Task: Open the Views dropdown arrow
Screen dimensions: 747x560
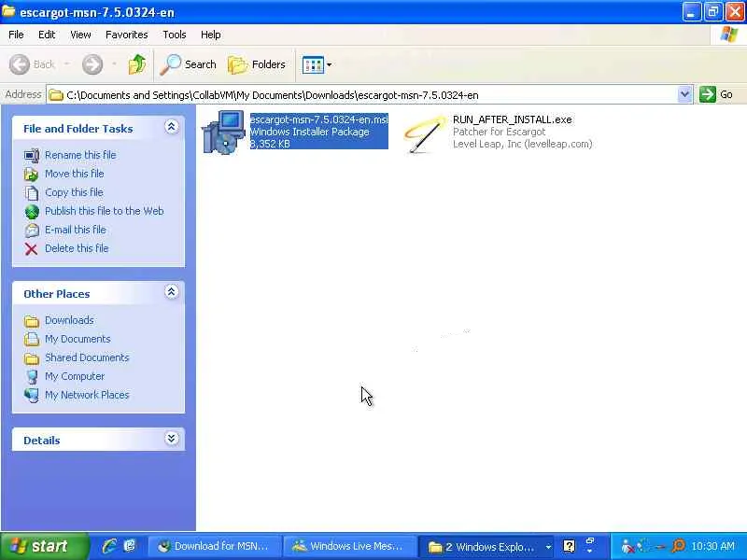Action: coord(330,64)
